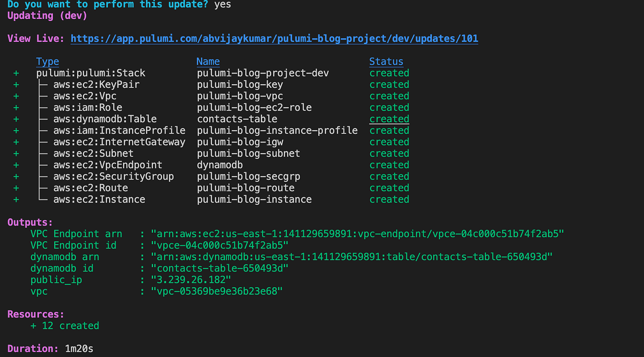The height and width of the screenshot is (357, 644).
Task: Click the underlined Name column header
Action: (x=208, y=62)
